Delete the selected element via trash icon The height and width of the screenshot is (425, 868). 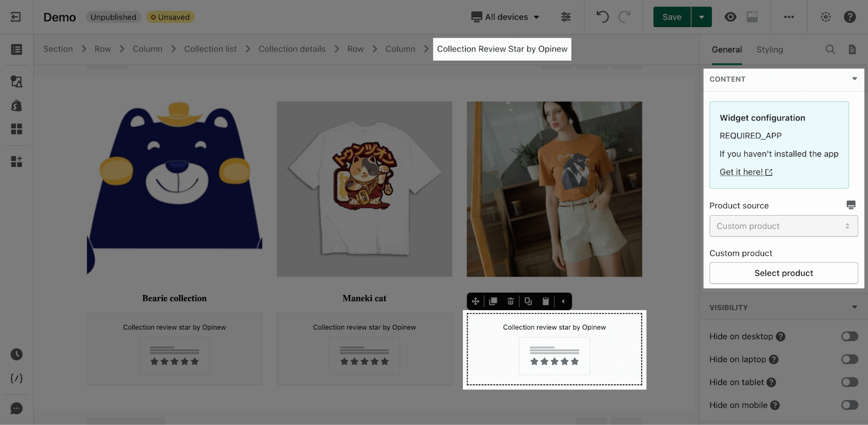point(510,301)
